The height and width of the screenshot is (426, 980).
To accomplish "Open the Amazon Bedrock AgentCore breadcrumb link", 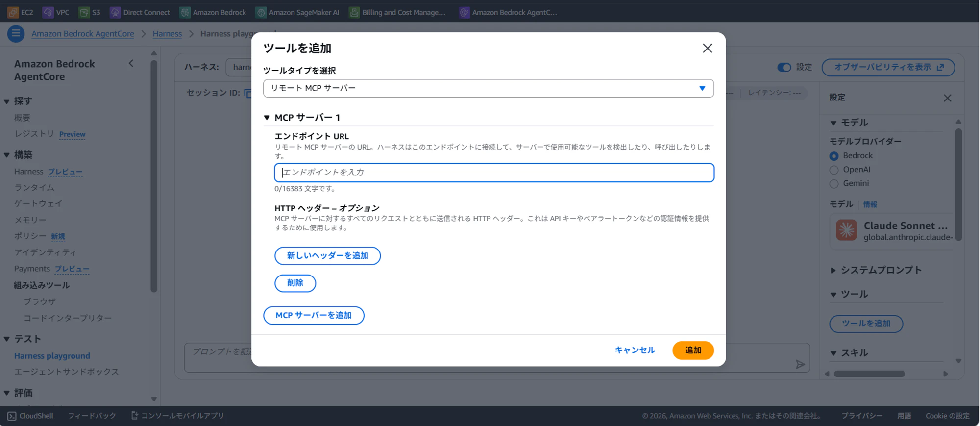I will [x=83, y=34].
